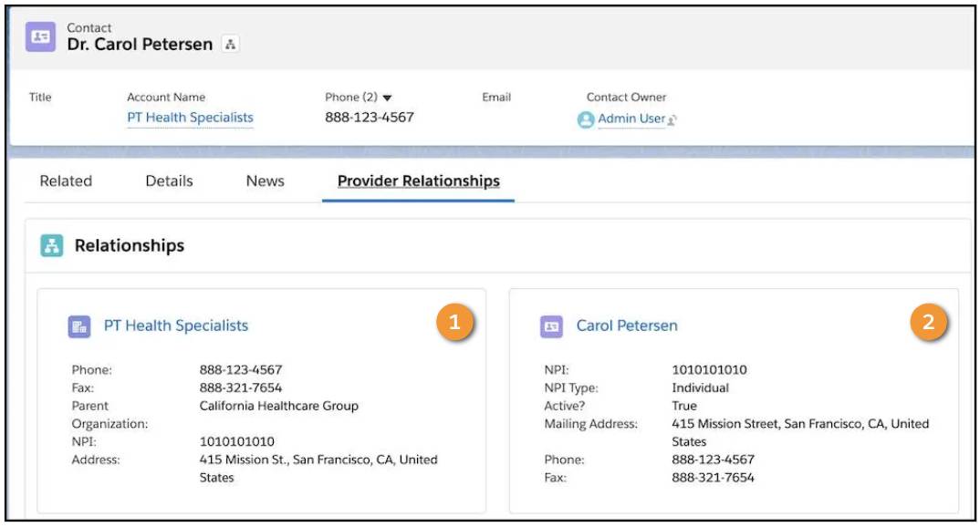Click the Relationships section heading

point(130,245)
